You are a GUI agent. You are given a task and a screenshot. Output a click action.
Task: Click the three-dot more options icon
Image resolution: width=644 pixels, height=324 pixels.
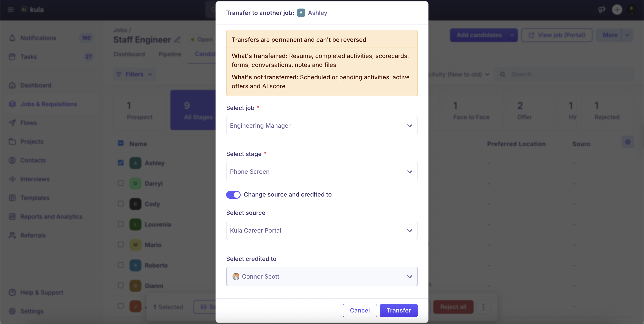pos(483,307)
